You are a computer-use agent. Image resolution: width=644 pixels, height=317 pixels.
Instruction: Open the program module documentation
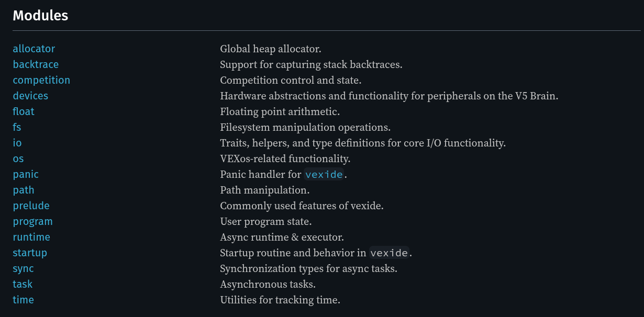tap(32, 221)
